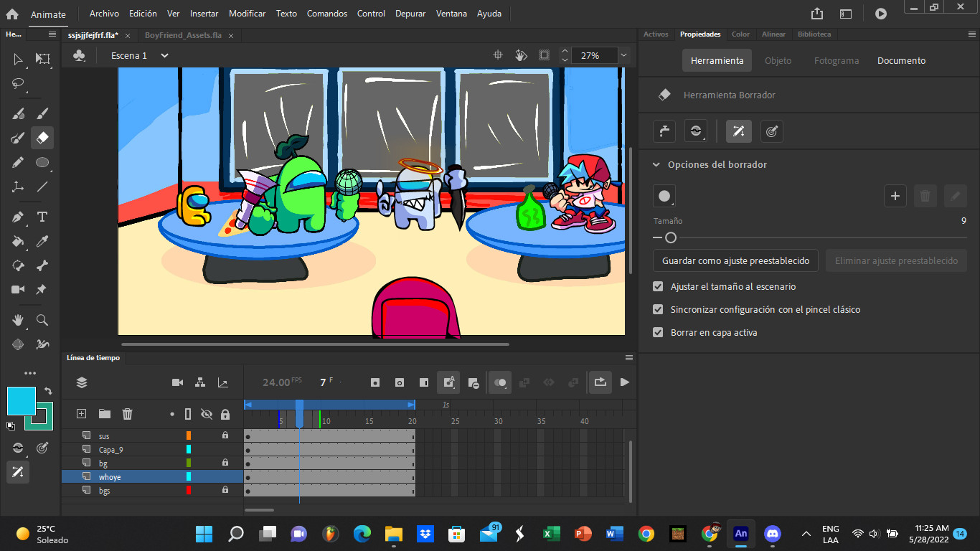The image size is (980, 551).
Task: Toggle the Borrar en capa activa checkbox
Action: [658, 332]
